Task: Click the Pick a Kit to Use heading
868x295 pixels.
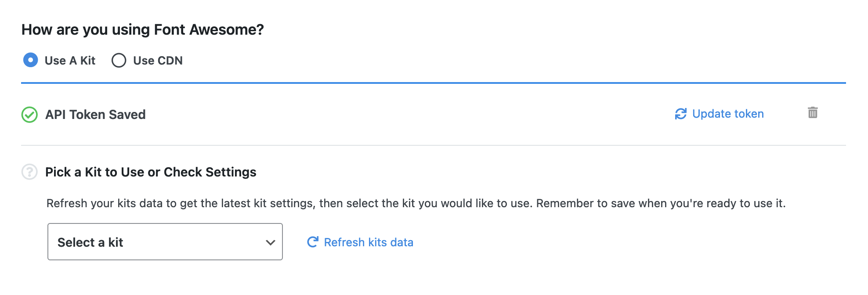Action: 151,172
